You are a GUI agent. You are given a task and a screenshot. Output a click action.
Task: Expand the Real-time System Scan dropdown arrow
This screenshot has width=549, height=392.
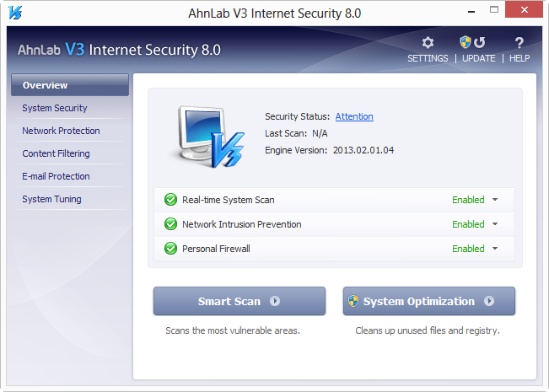pos(495,200)
